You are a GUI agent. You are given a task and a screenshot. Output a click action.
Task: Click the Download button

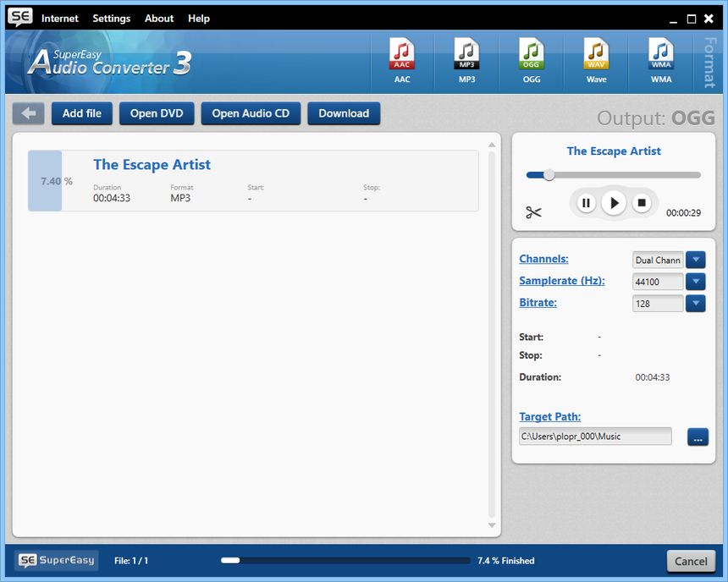point(344,113)
